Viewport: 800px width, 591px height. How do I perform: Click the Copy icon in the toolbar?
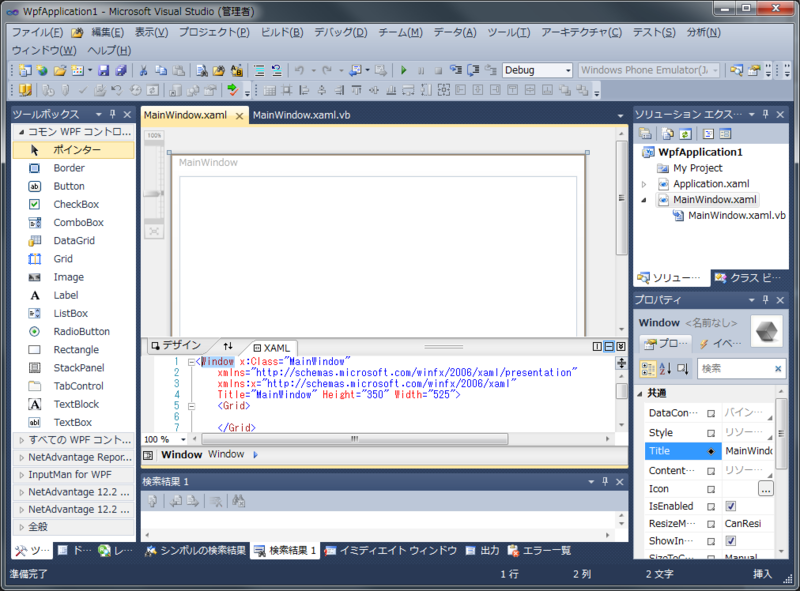pyautogui.click(x=161, y=70)
